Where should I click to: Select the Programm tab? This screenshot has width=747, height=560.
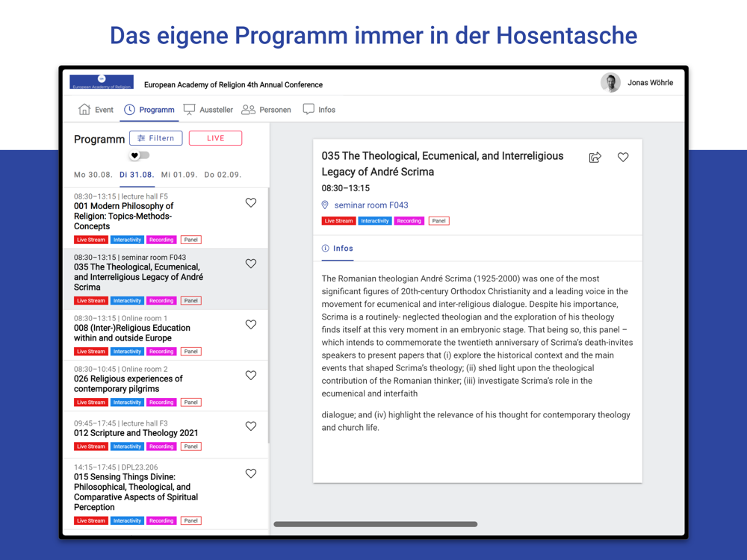(149, 110)
